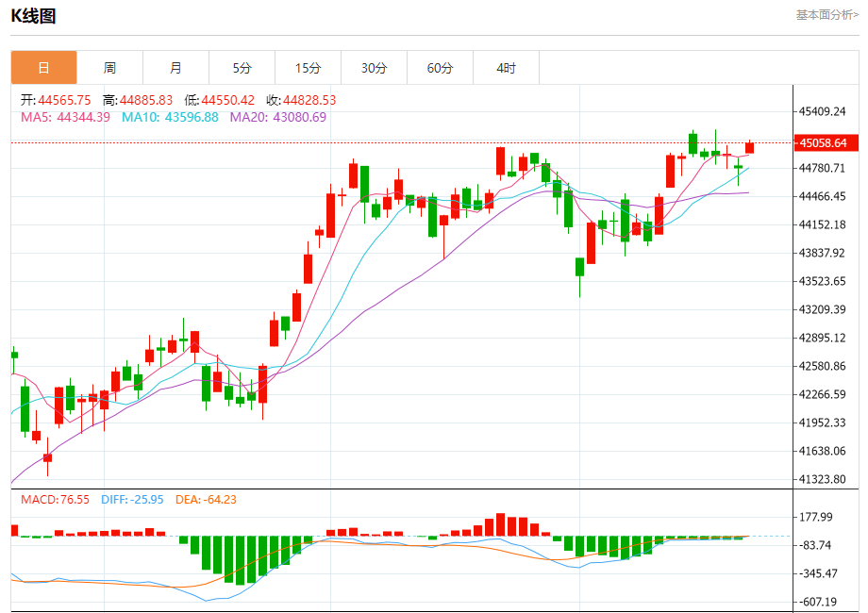Image resolution: width=868 pixels, height=613 pixels.
Task: Click the 高:44885.83 high value
Action: 138,100
